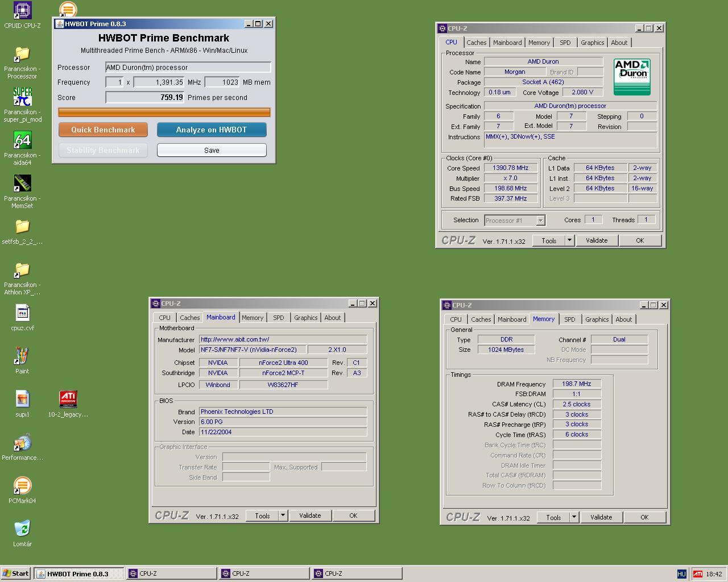Open the Tools dropdown arrow in CPU-Z mainboard window

click(283, 516)
